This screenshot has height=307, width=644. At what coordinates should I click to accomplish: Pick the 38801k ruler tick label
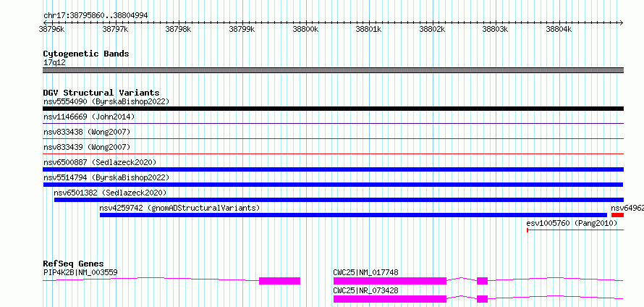(x=368, y=29)
